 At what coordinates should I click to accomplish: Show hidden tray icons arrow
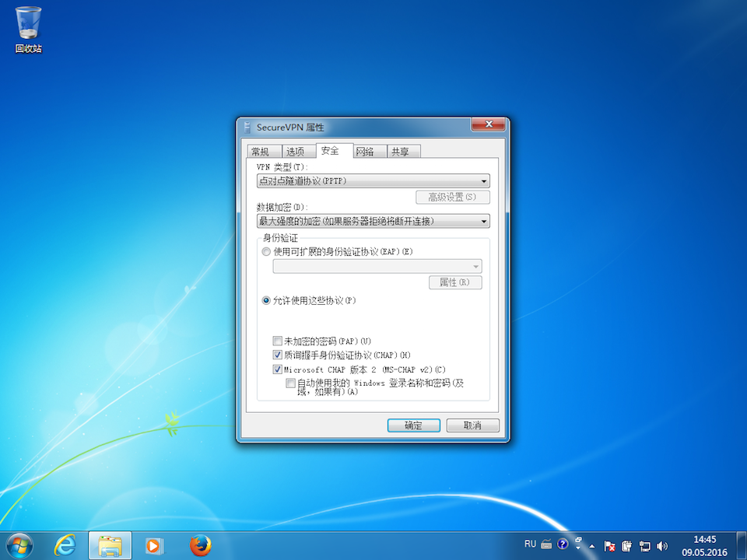[591, 546]
